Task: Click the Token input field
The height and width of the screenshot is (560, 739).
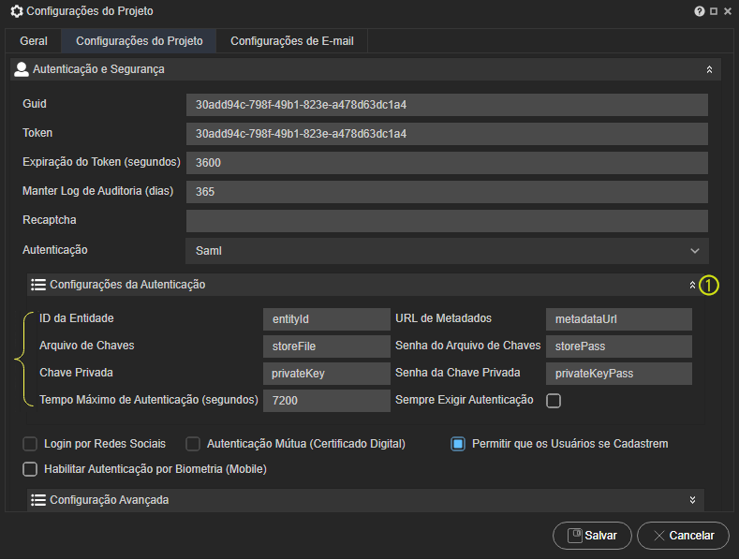Action: [447, 134]
